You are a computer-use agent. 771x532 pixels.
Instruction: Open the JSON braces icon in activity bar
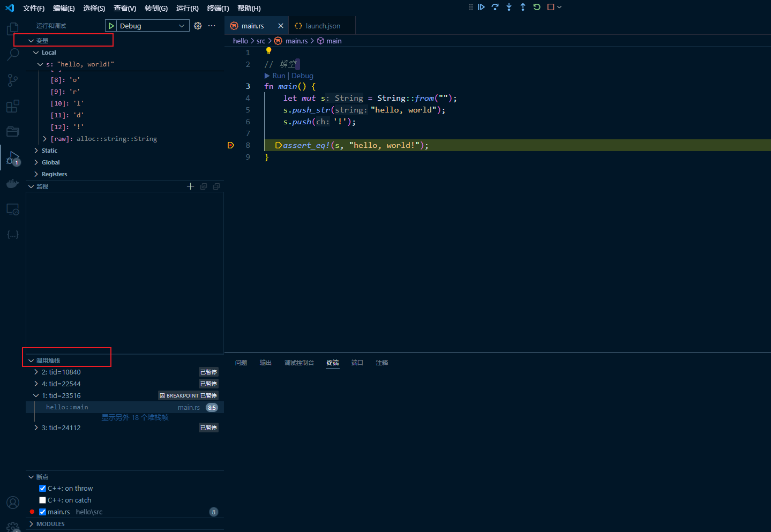click(13, 235)
